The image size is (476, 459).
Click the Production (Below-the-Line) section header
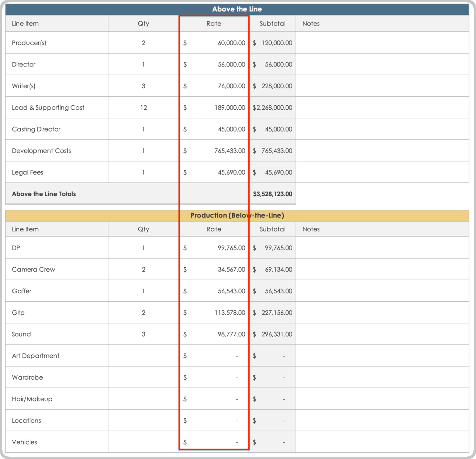point(237,215)
